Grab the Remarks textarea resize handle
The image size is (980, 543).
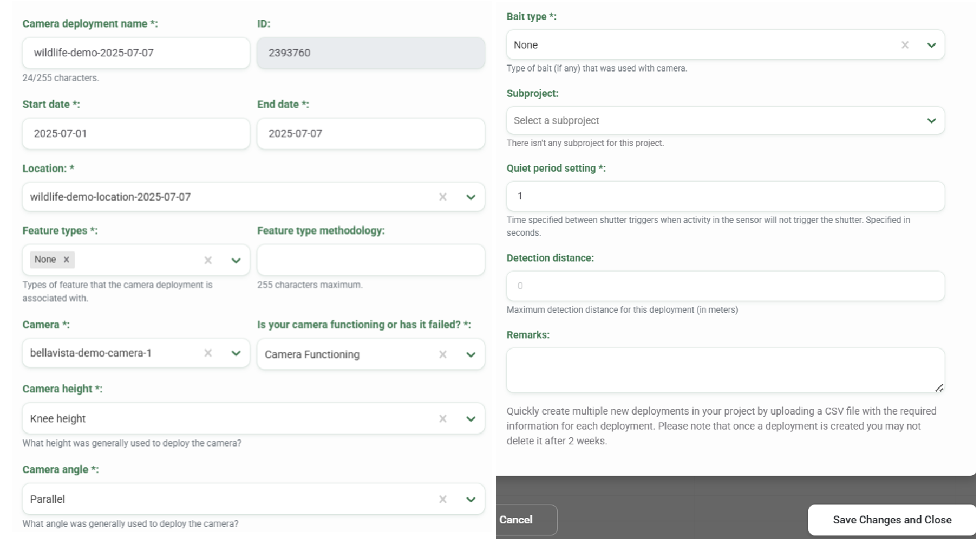point(939,388)
